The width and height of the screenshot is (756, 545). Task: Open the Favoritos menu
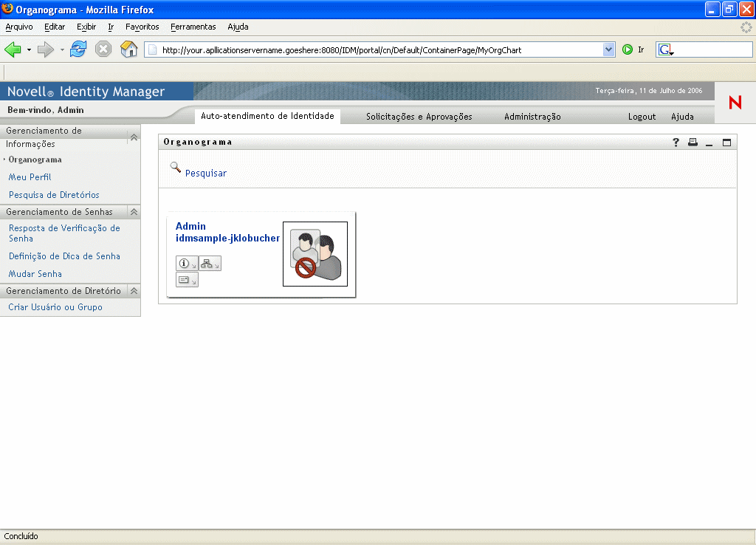point(142,27)
